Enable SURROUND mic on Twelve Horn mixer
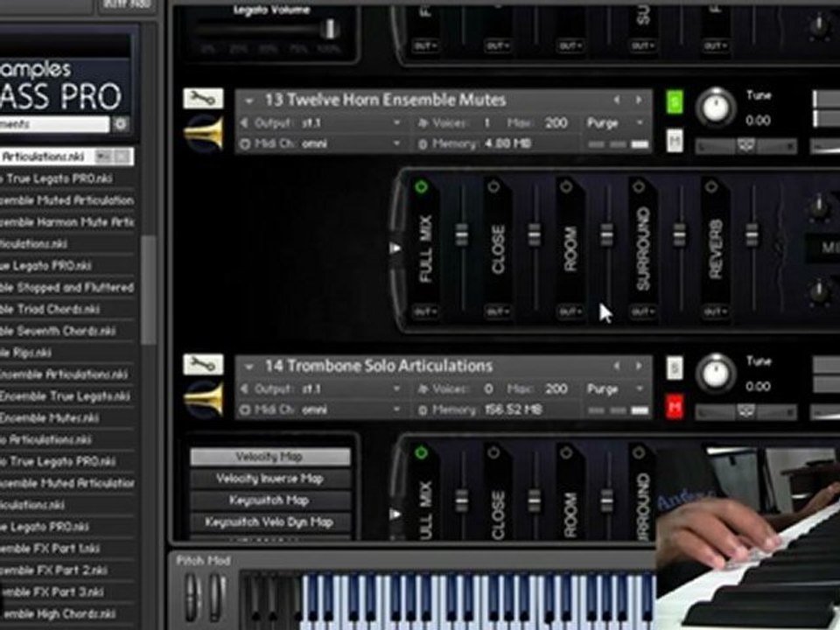This screenshot has height=630, width=840. tap(639, 186)
